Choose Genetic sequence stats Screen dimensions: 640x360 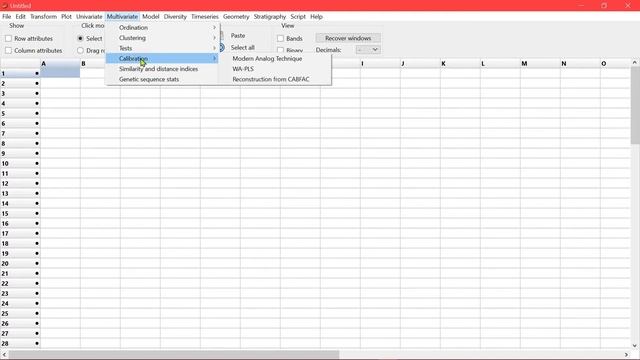pyautogui.click(x=162, y=79)
